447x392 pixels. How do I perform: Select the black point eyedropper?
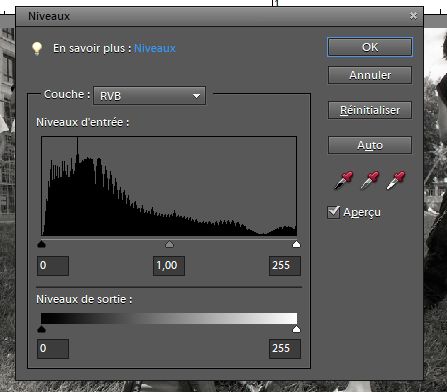click(343, 180)
